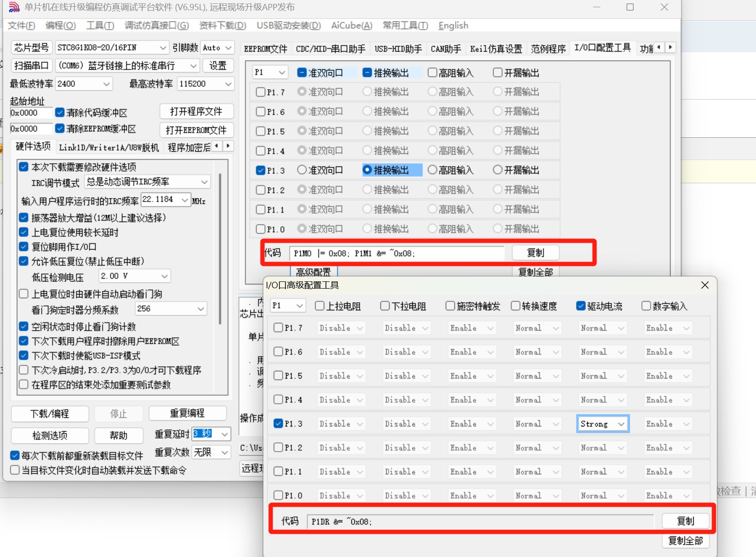This screenshot has width=756, height=557.
Task: Open the AiCube(A) menu
Action: [351, 26]
